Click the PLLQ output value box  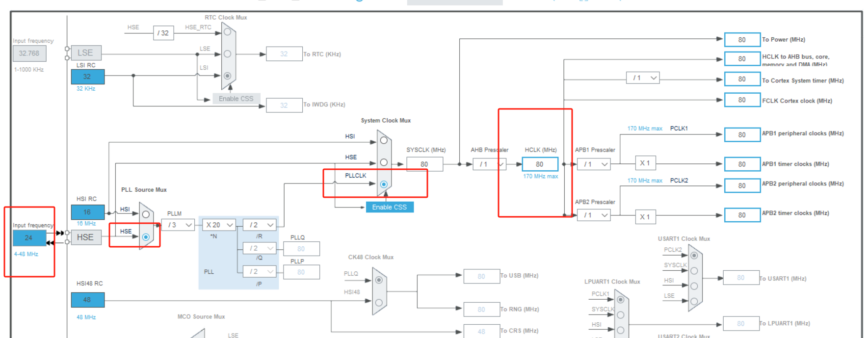301,249
